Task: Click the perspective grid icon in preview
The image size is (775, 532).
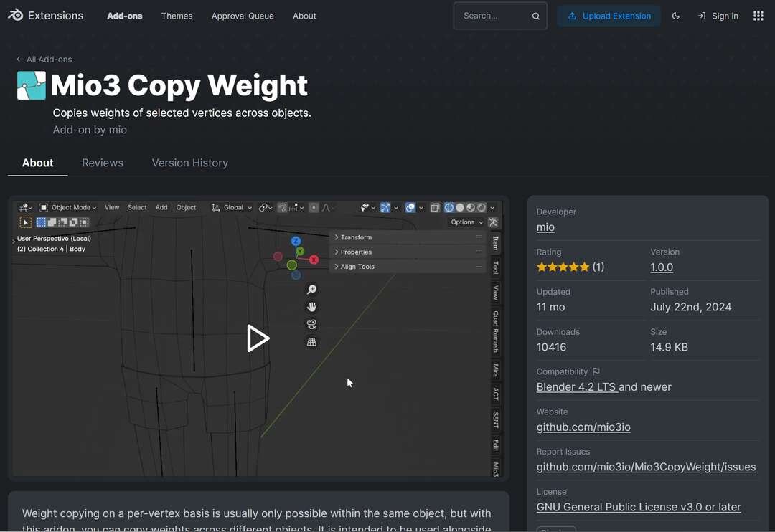Action: (x=311, y=342)
